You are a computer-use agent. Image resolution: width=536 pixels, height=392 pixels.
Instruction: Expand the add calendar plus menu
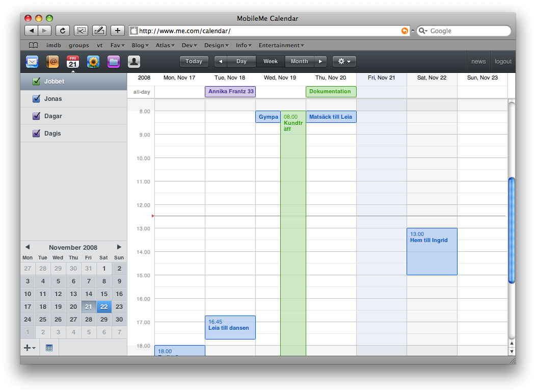tap(30, 348)
